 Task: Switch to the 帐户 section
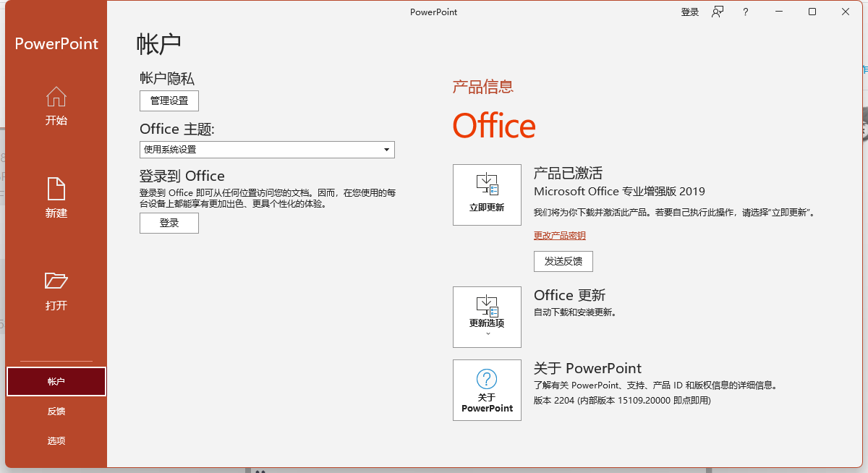pyautogui.click(x=56, y=381)
